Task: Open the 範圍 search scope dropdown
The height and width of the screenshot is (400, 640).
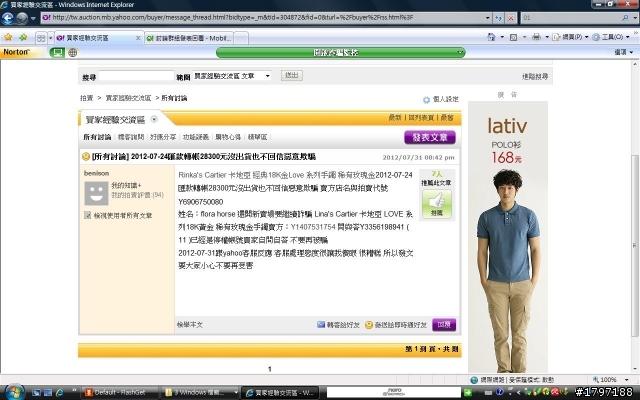Action: point(232,76)
